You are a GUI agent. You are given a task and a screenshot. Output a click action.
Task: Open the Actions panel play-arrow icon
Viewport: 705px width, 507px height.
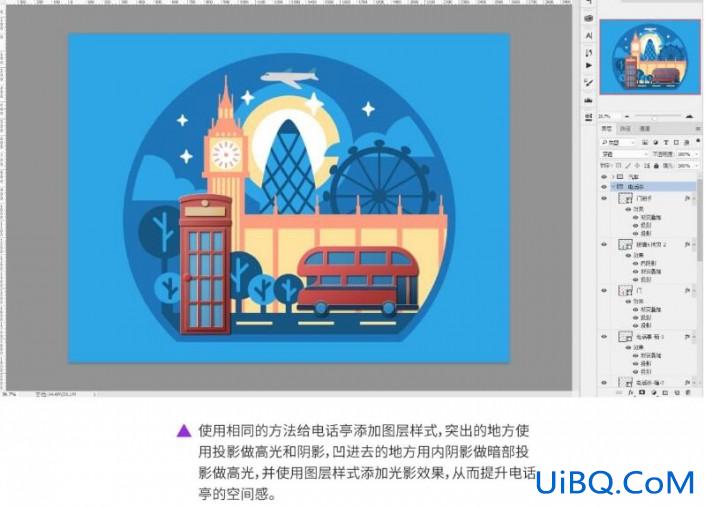(589, 65)
